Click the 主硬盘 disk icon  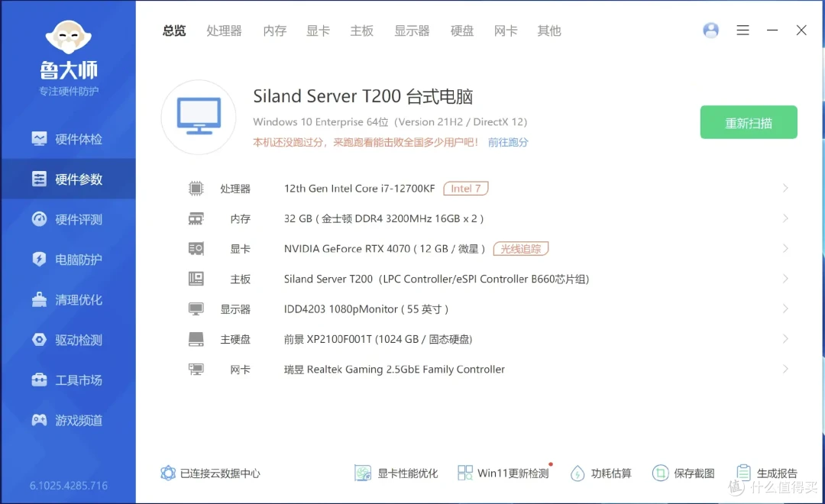[x=196, y=339]
